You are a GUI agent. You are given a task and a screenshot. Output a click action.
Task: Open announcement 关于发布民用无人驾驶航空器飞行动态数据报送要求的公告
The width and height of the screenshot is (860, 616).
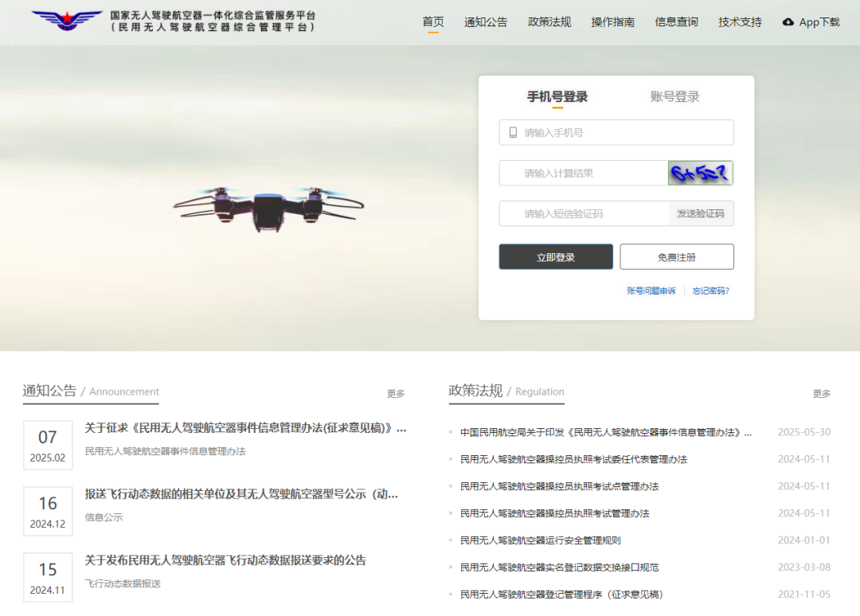225,560
